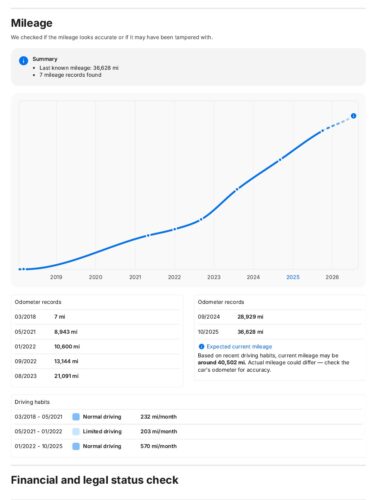Image resolution: width=376 pixels, height=500 pixels.
Task: Click the info icon next to Expected current mileage
Action: click(x=201, y=347)
